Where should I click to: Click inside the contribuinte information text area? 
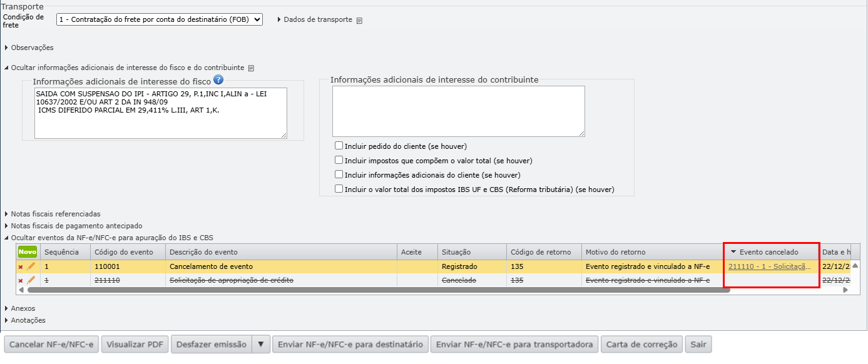coord(459,111)
